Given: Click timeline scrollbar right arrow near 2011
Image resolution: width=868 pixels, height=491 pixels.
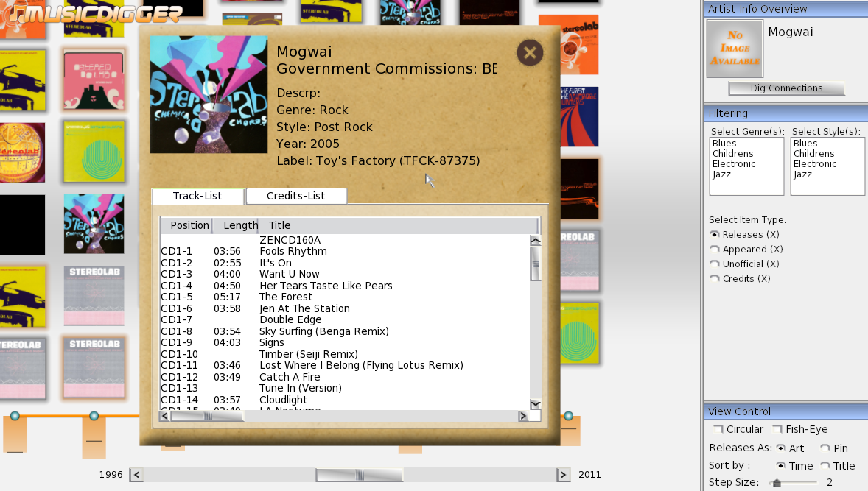Looking at the screenshot, I should tap(563, 475).
